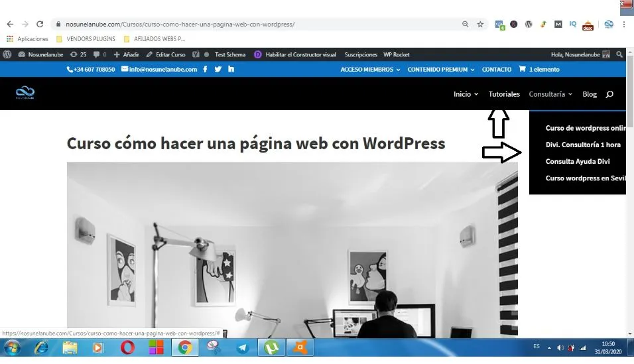Click the Facebook icon in the top bar
Screen dimensions: 634x364
click(205, 70)
